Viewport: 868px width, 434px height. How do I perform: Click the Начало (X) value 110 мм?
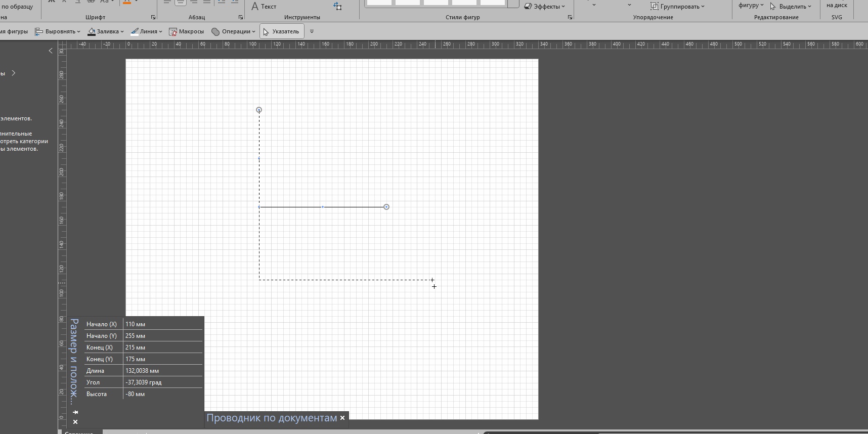[163, 324]
